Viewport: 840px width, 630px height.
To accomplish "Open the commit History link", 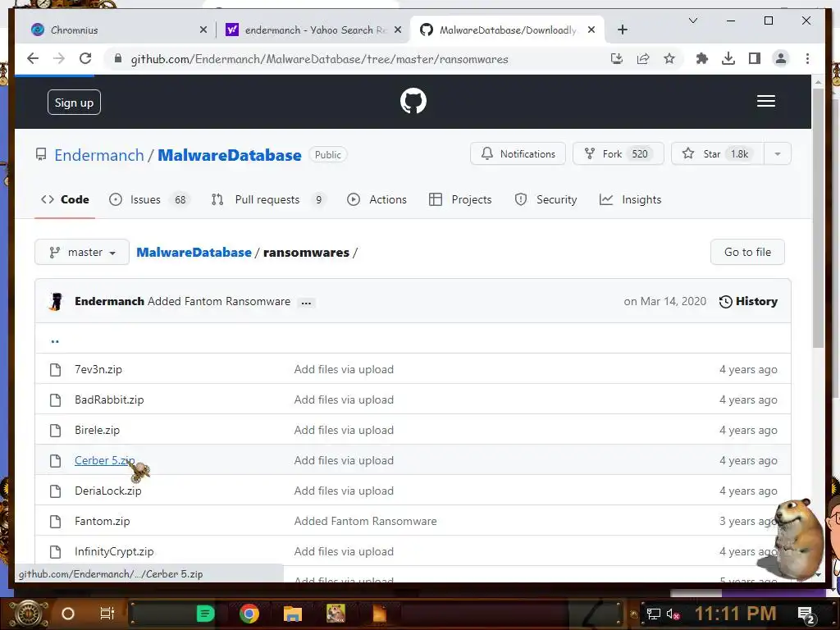I will click(748, 301).
